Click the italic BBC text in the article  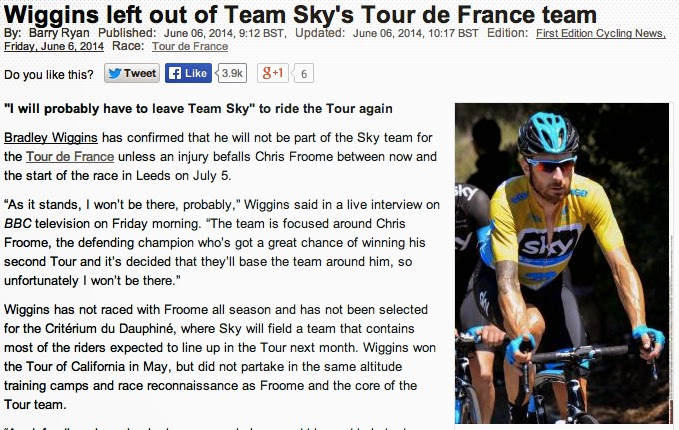pos(18,223)
